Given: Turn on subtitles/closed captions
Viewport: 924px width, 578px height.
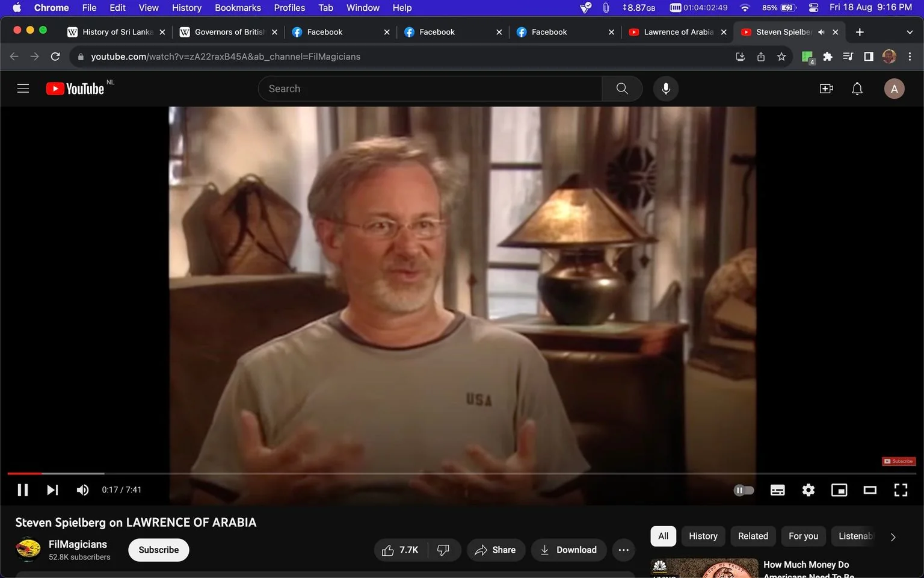Looking at the screenshot, I should point(777,490).
